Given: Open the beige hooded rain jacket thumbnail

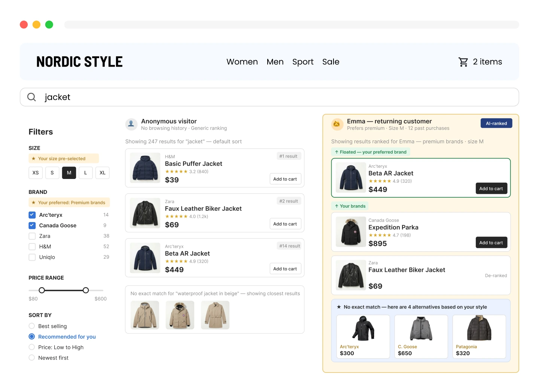Looking at the screenshot, I should point(145,315).
